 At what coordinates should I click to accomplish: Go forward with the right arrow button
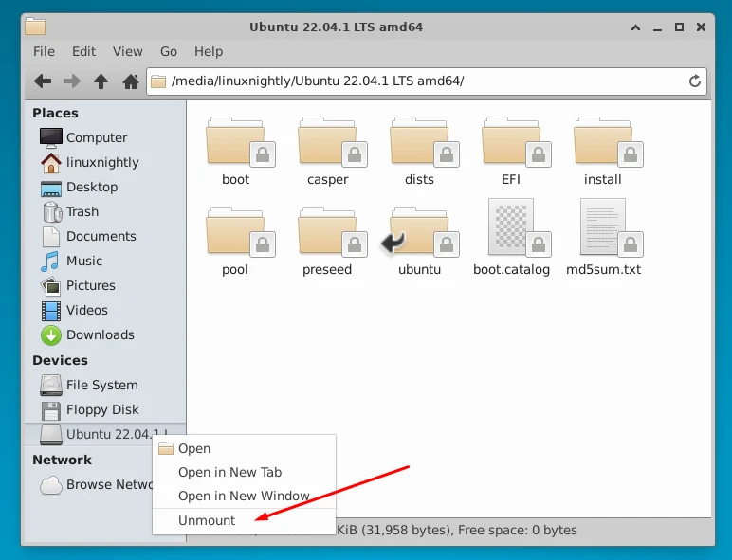[71, 81]
